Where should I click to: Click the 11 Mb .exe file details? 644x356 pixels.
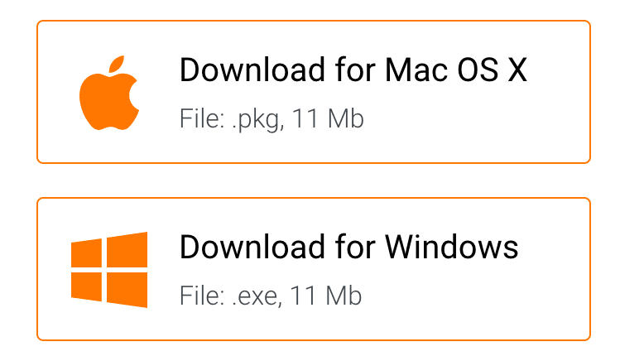[x=271, y=296]
